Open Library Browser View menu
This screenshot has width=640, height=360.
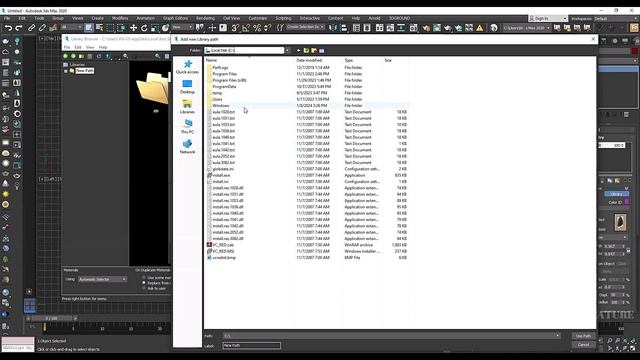pos(90,47)
